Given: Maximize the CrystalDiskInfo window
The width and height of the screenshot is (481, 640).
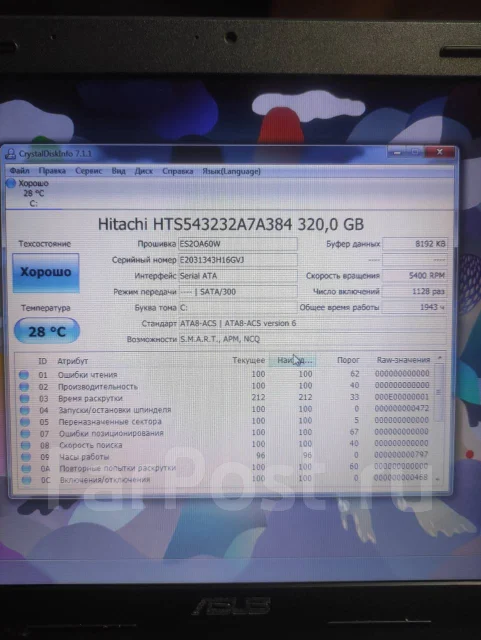Looking at the screenshot, I should [415, 152].
